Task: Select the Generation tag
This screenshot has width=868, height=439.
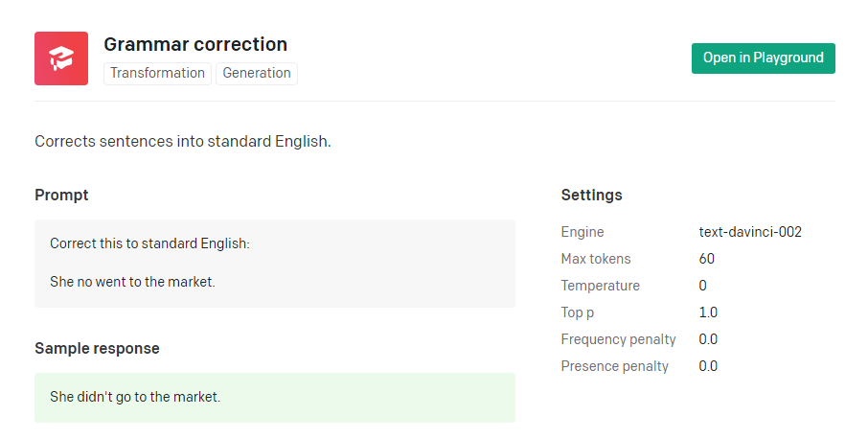Action: pos(257,73)
